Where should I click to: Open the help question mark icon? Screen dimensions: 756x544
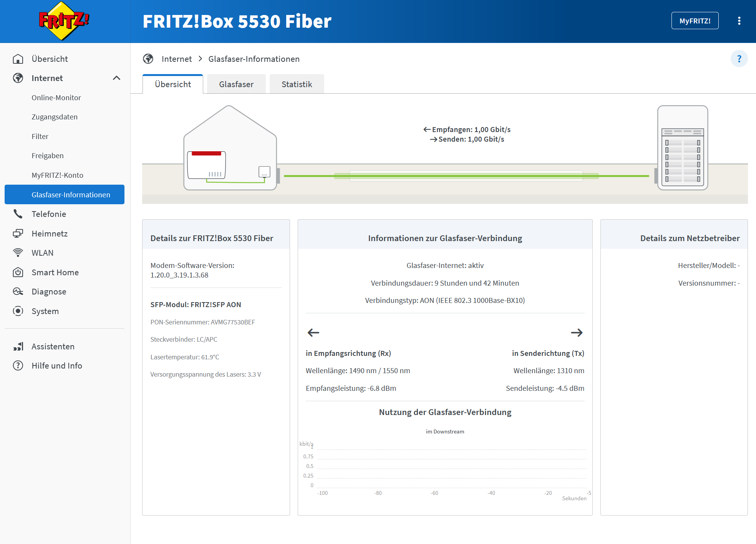pos(739,59)
